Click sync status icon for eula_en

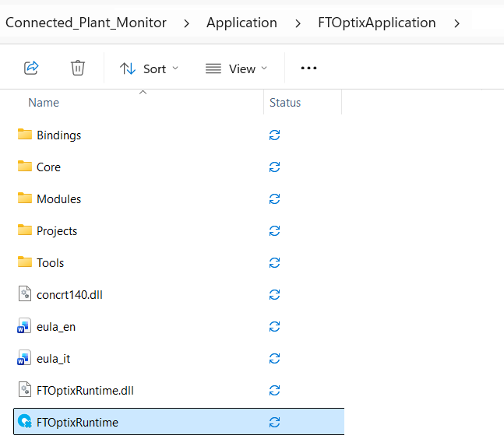pyautogui.click(x=274, y=327)
